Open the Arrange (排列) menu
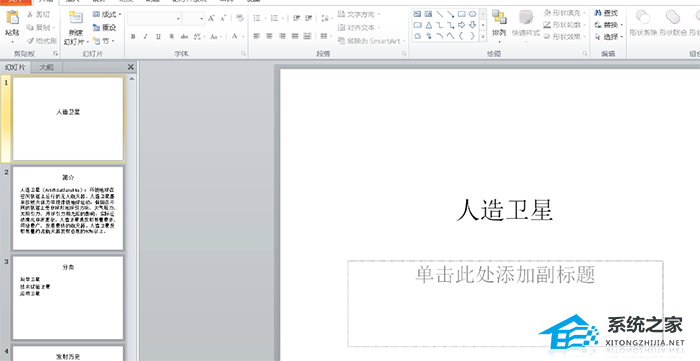The height and width of the screenshot is (361, 700). tap(499, 27)
